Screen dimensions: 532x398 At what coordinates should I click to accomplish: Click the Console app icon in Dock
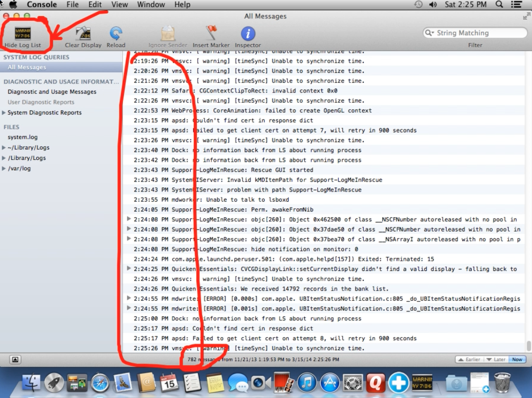(x=422, y=382)
